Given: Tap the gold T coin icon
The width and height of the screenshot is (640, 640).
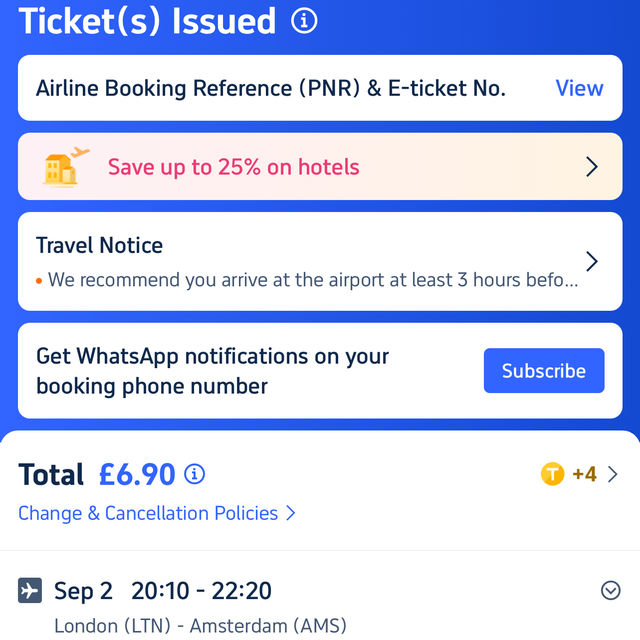Looking at the screenshot, I should tap(552, 474).
